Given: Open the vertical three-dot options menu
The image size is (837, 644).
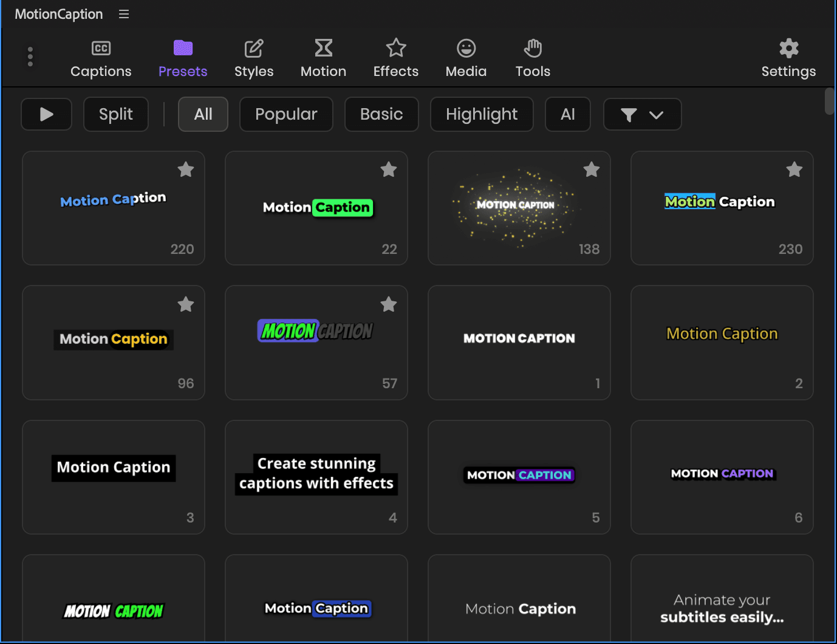Looking at the screenshot, I should (30, 57).
